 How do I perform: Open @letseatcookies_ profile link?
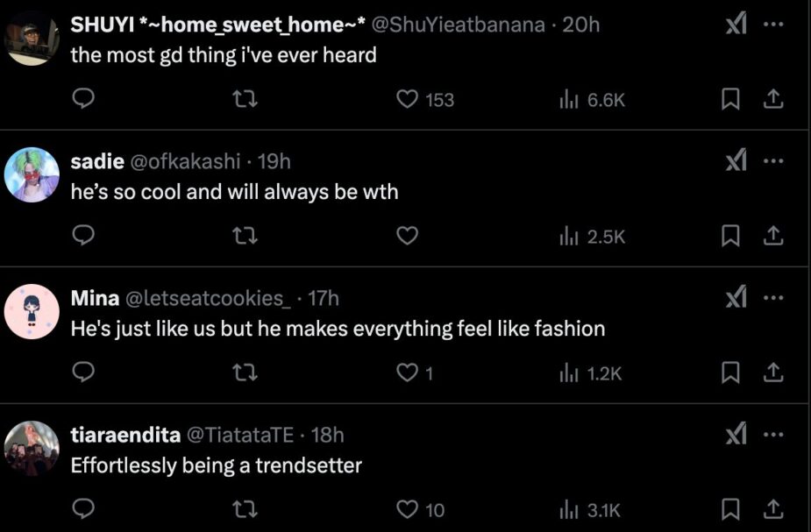210,298
